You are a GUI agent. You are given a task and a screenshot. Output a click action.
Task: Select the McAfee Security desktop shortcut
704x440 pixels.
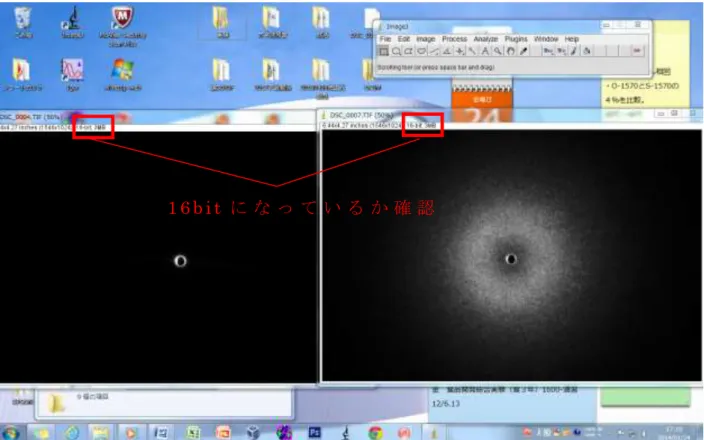122,27
